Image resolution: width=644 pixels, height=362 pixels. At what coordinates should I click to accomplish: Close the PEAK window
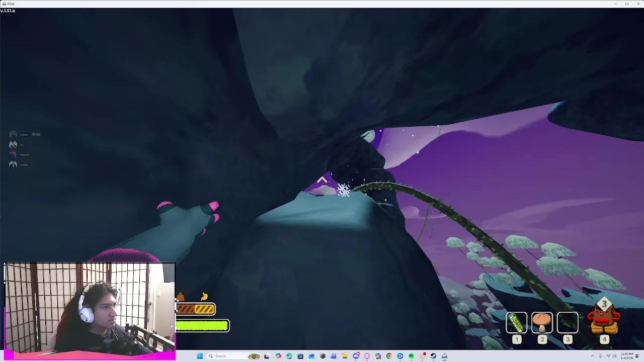point(638,4)
